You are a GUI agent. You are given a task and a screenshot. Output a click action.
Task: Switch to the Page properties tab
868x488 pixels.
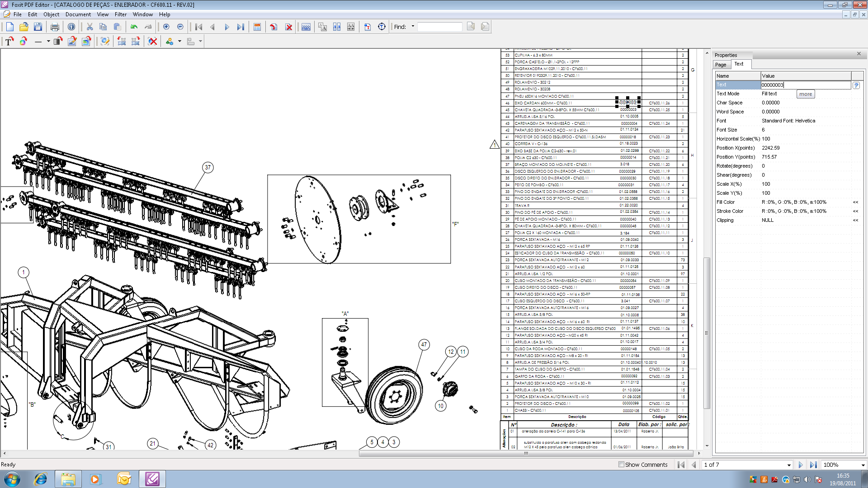pyautogui.click(x=721, y=65)
